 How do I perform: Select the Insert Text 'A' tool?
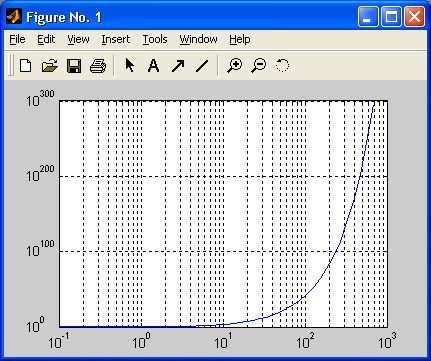pos(153,65)
